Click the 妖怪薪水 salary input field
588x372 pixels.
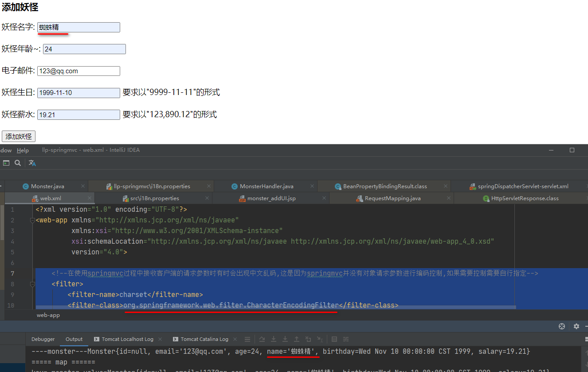click(x=78, y=115)
